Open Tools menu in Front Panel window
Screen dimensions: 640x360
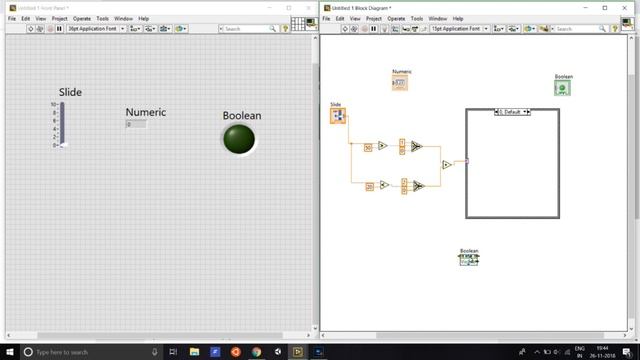(102, 19)
